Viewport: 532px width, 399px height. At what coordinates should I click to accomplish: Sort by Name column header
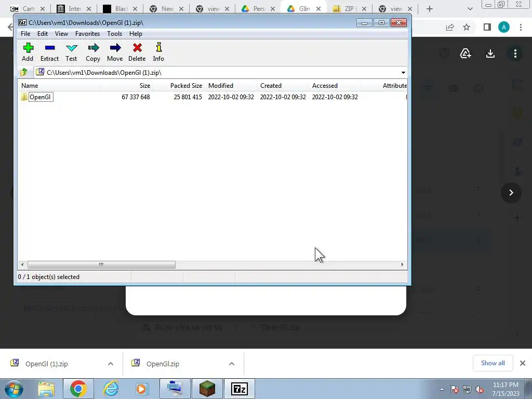(x=59, y=86)
